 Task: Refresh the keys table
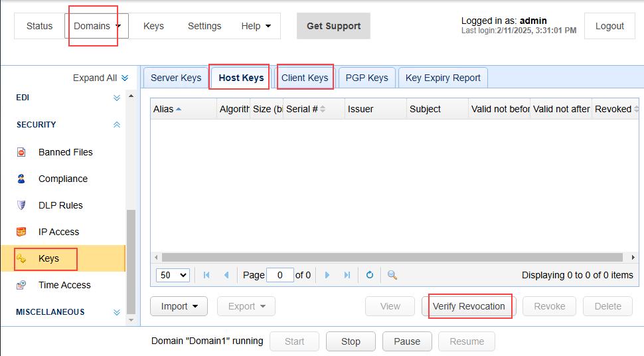coord(370,275)
